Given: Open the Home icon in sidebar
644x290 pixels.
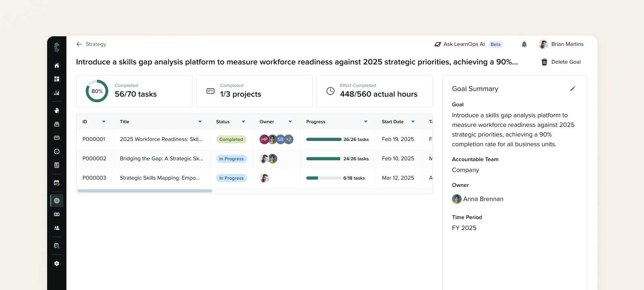Looking at the screenshot, I should [57, 65].
